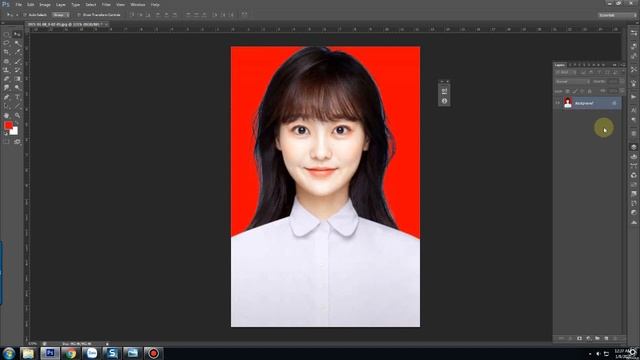This screenshot has width=640, height=360.
Task: Open the Layer menu
Action: [60, 5]
